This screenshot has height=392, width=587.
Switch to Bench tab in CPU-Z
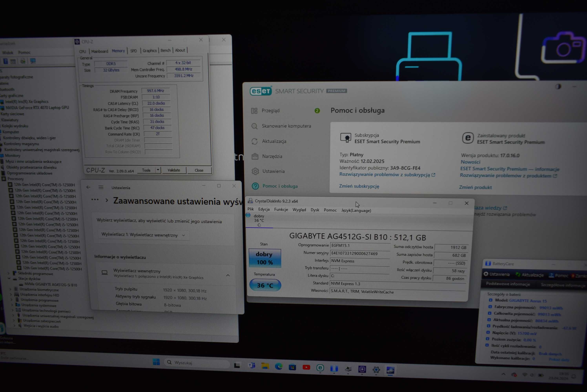coord(165,50)
